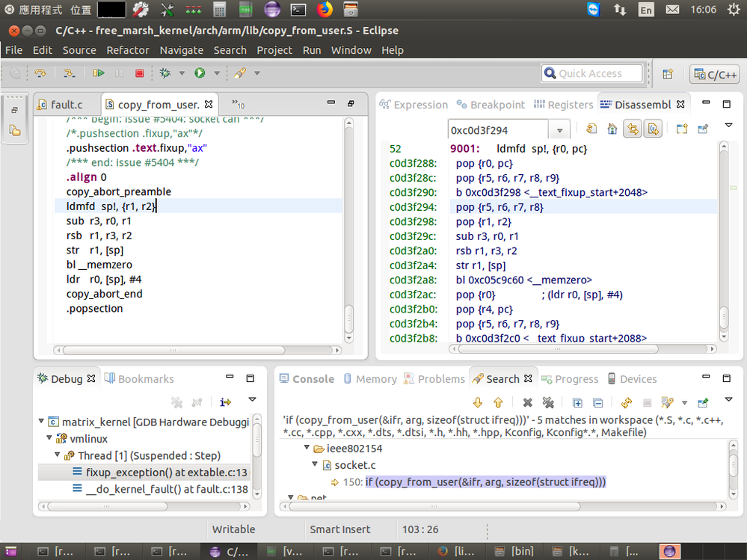
Task: Toggle Link with Active Debug Context in Disassembly
Action: 633,129
